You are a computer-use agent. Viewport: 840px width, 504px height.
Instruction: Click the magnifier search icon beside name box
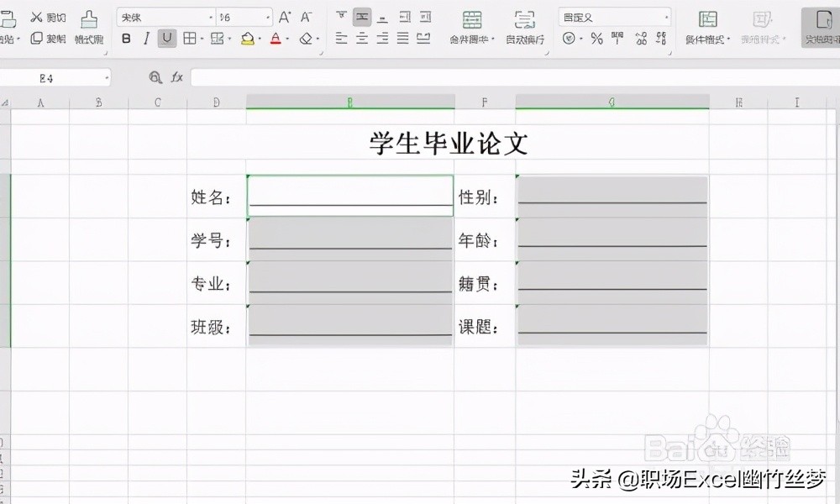click(155, 76)
